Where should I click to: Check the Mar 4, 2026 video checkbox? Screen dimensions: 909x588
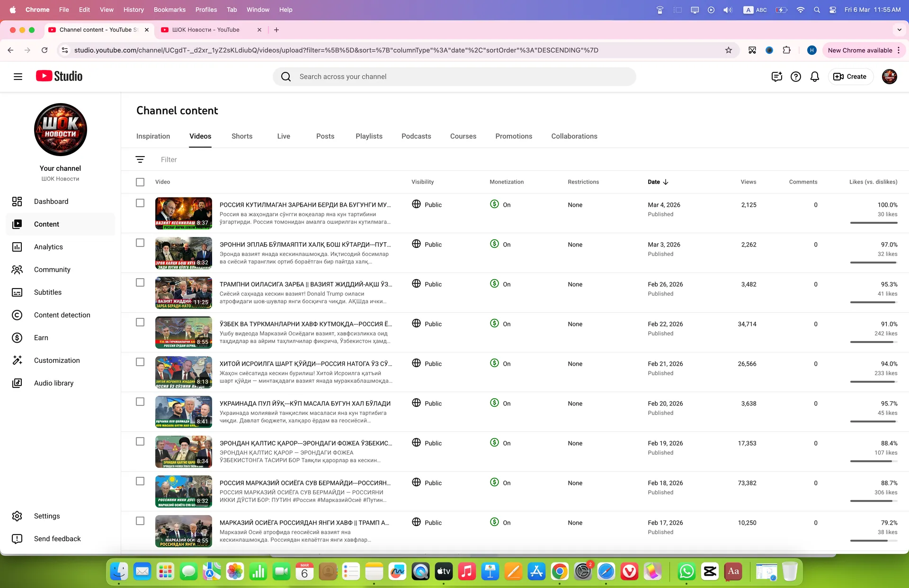point(140,203)
